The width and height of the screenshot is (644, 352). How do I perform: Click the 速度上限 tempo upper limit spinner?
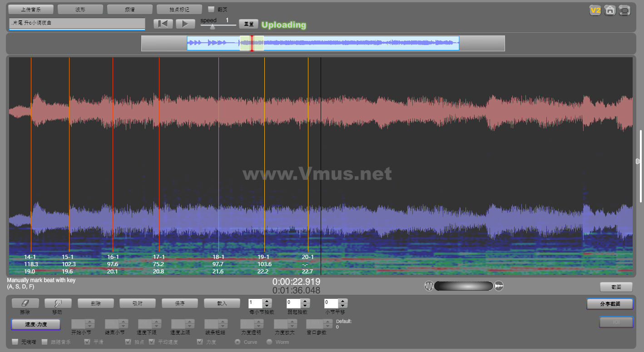pyautogui.click(x=183, y=324)
